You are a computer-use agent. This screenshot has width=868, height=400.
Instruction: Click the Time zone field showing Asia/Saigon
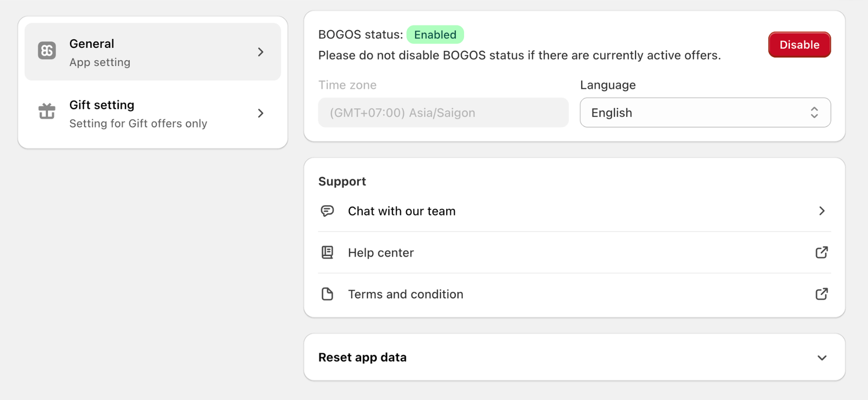pos(443,113)
